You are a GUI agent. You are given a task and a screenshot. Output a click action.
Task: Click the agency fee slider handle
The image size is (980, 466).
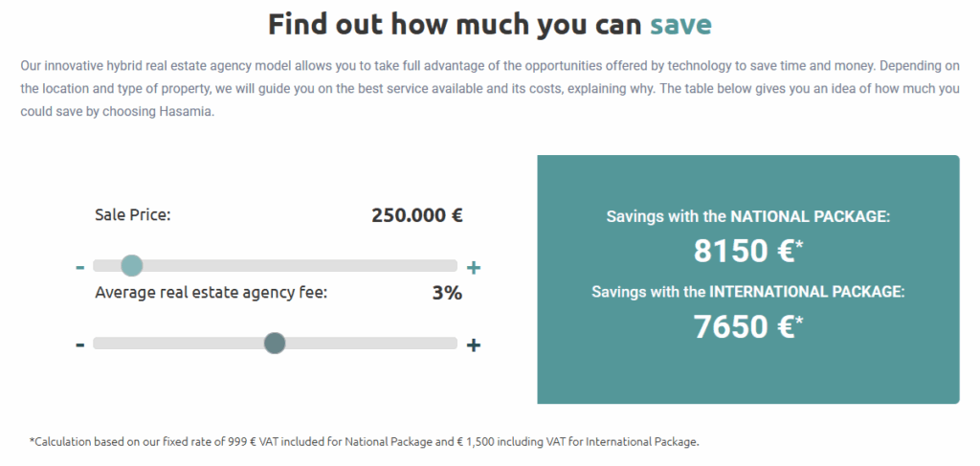click(275, 343)
